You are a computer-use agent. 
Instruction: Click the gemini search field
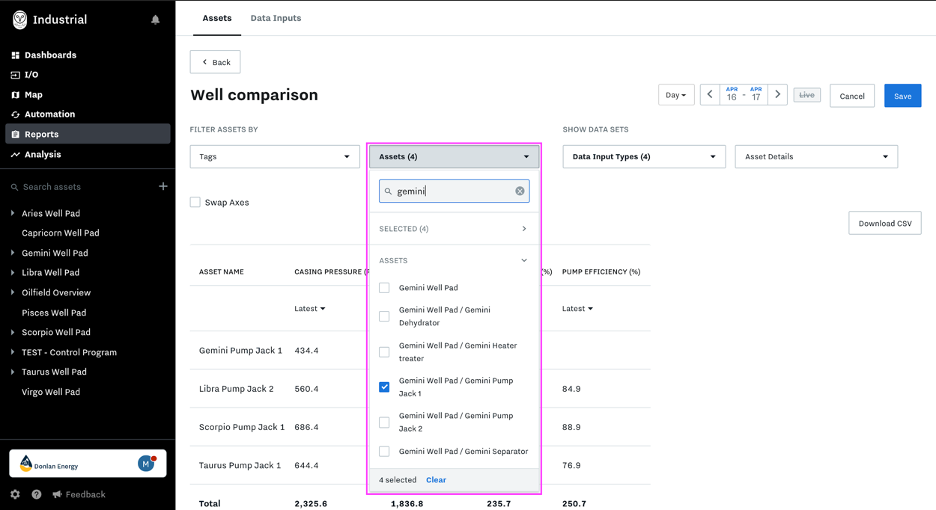point(454,191)
